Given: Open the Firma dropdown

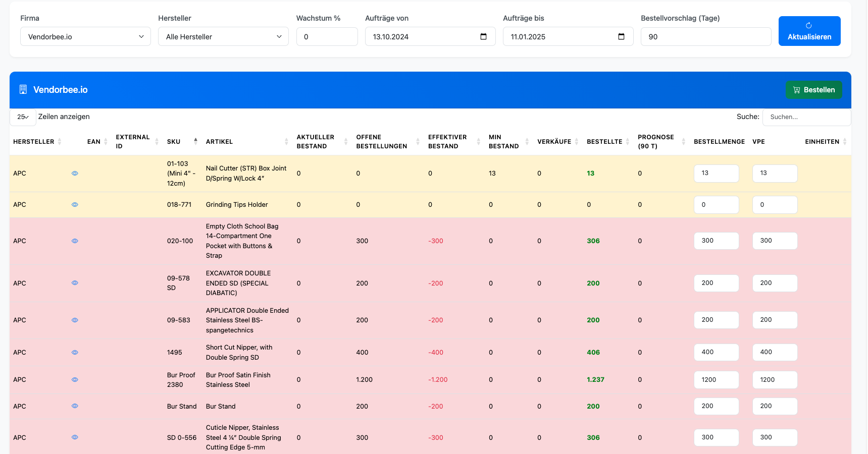Looking at the screenshot, I should pyautogui.click(x=85, y=36).
